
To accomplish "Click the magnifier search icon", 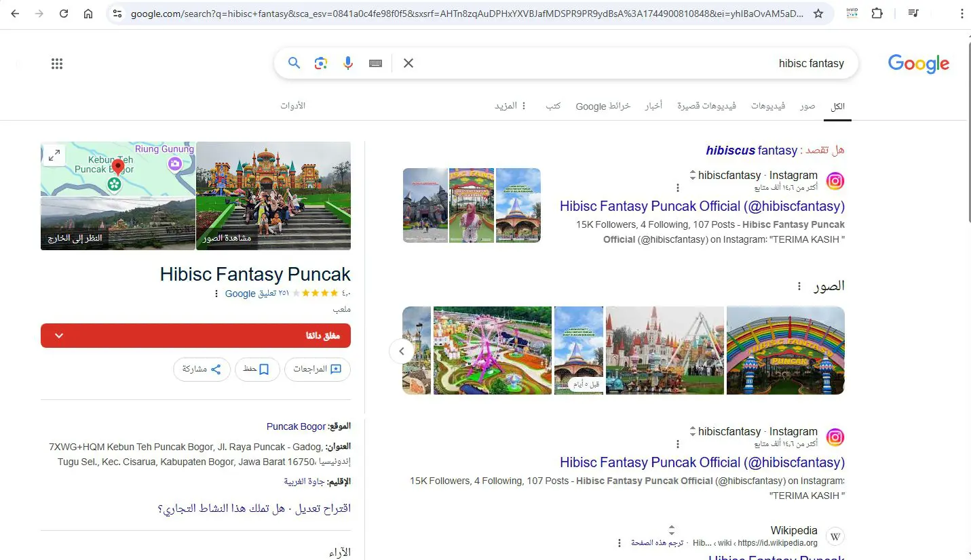I will 294,63.
